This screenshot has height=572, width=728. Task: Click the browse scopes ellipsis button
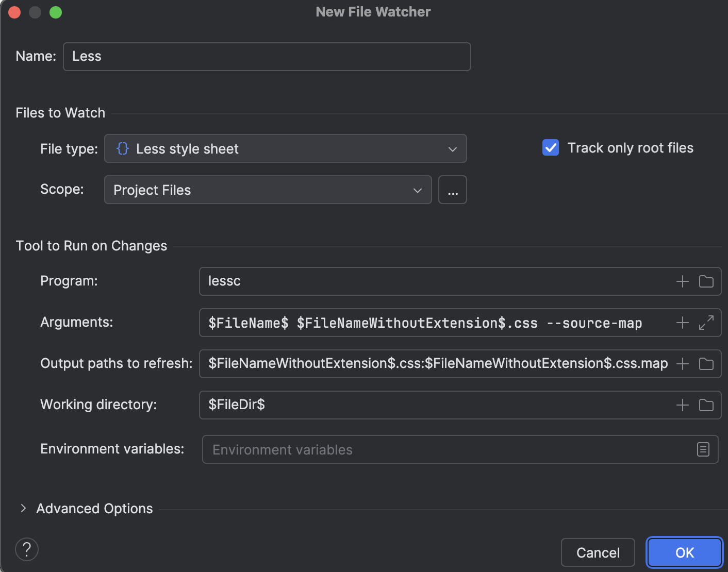pyautogui.click(x=452, y=190)
